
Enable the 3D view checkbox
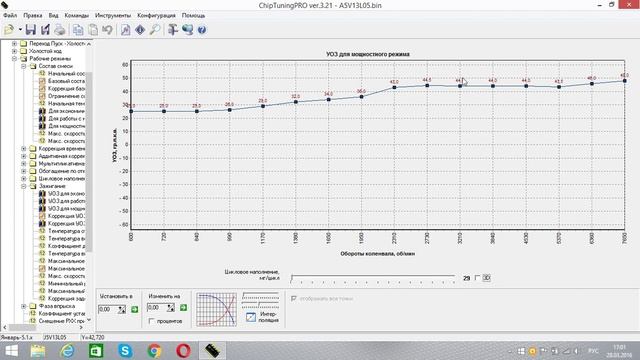click(477, 278)
